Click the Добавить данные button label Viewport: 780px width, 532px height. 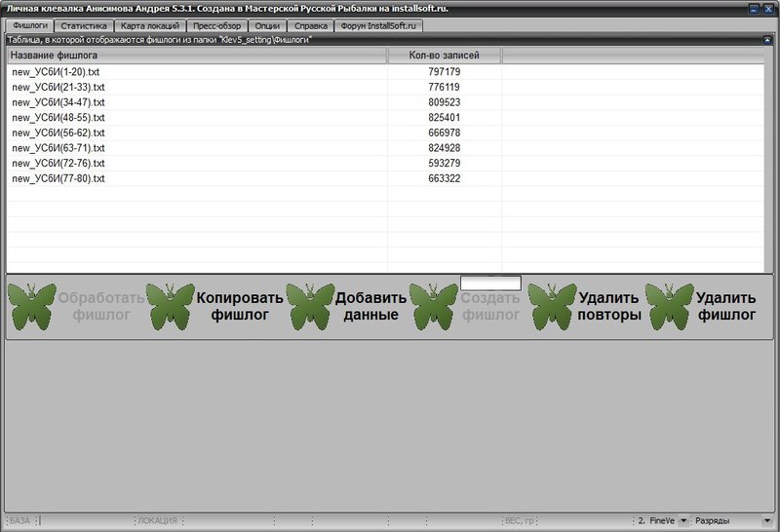pos(370,306)
